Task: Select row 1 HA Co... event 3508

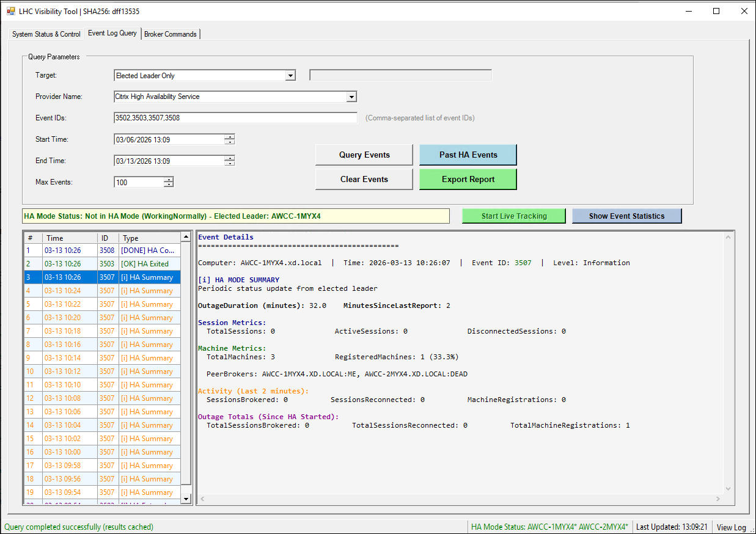Action: pos(102,251)
